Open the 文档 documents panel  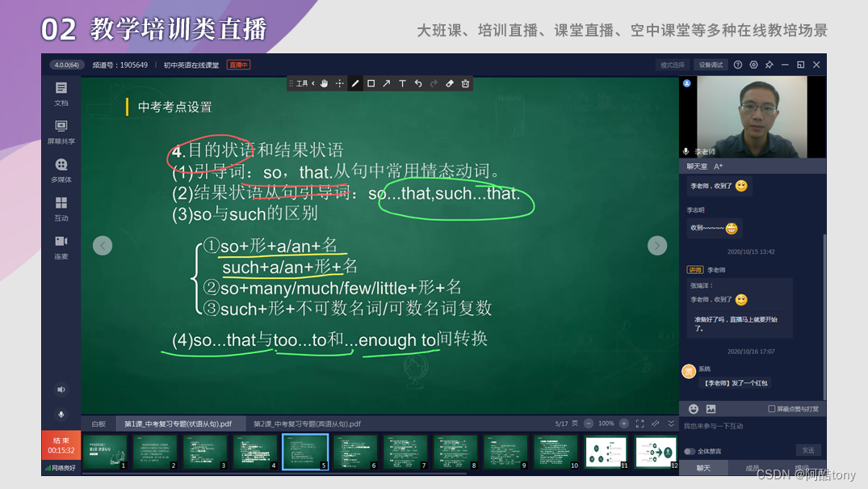pos(61,94)
